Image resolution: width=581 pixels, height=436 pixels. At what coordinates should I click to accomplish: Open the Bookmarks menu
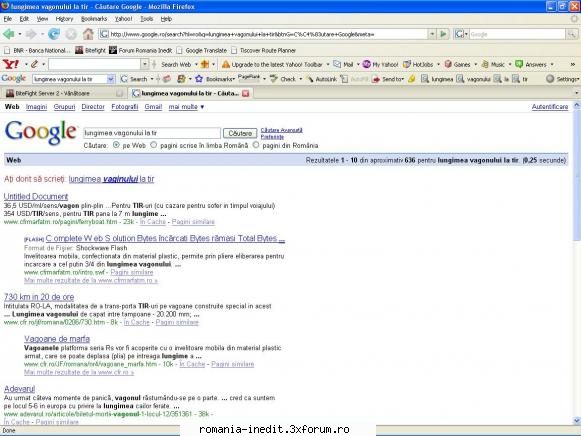click(94, 19)
